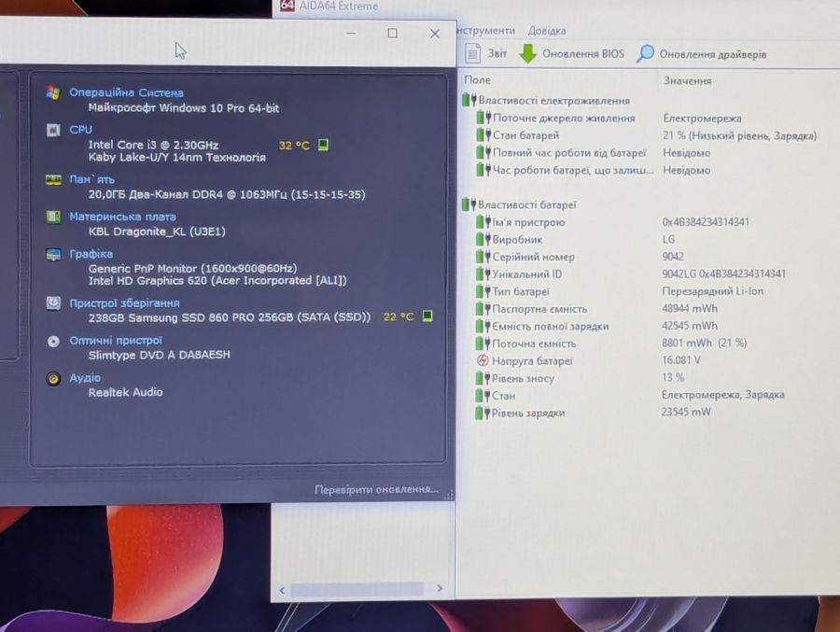This screenshot has height=632, width=840.
Task: Click the 32 °C CPU temperature reading
Action: 294,146
